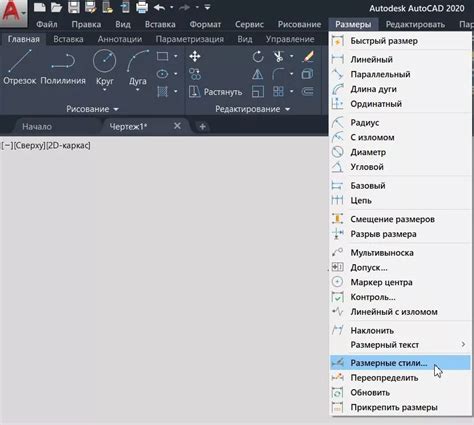Choose Мультивыноска menu item

coord(400,253)
